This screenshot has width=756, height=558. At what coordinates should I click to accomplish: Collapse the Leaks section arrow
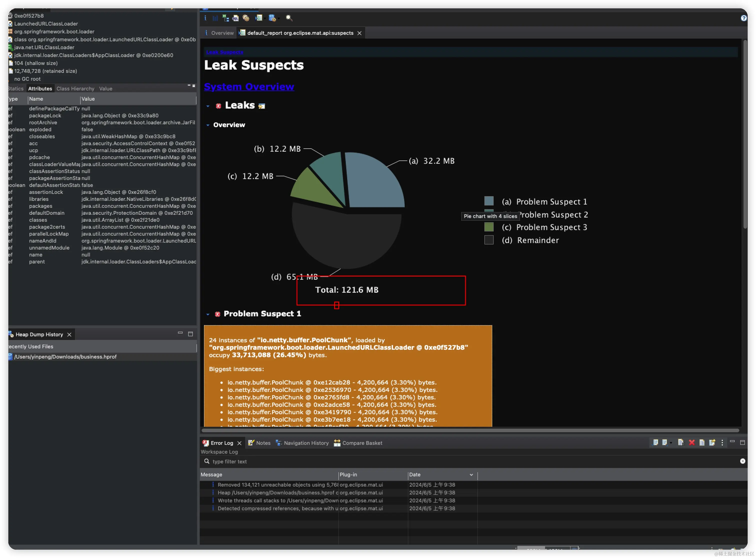[208, 106]
